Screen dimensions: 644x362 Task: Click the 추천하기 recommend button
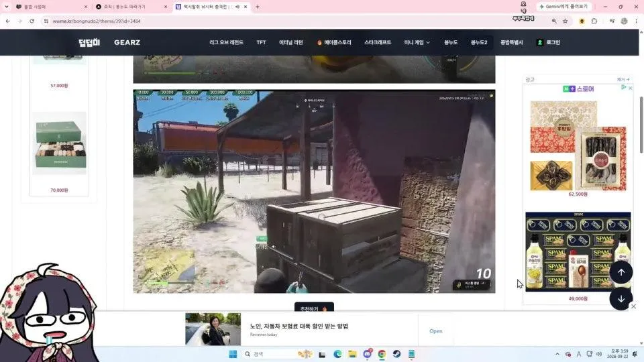[314, 308]
